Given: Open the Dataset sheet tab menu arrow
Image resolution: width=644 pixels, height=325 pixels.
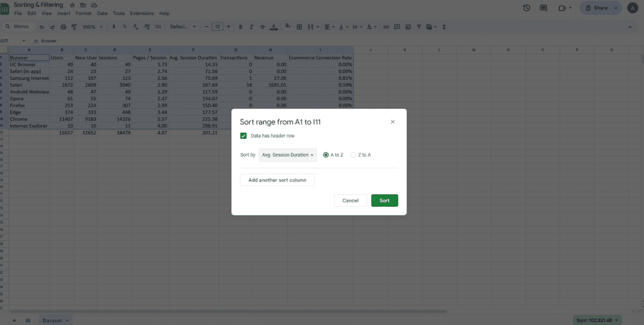Looking at the screenshot, I should [67, 321].
